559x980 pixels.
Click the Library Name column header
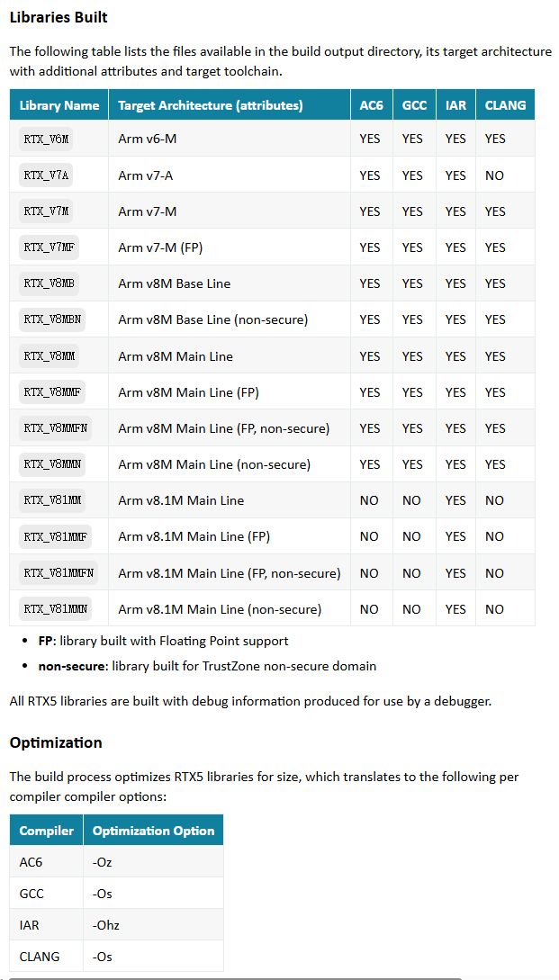click(59, 105)
